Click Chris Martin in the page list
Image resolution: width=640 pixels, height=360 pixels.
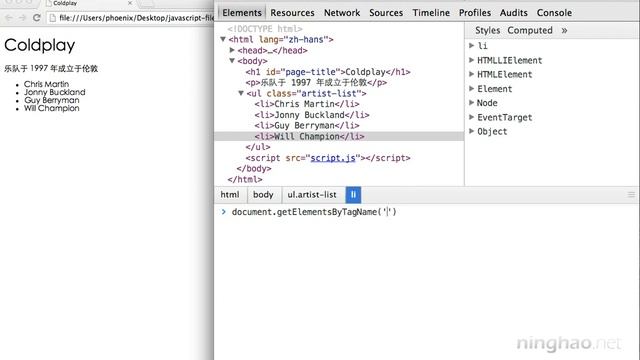click(46, 84)
